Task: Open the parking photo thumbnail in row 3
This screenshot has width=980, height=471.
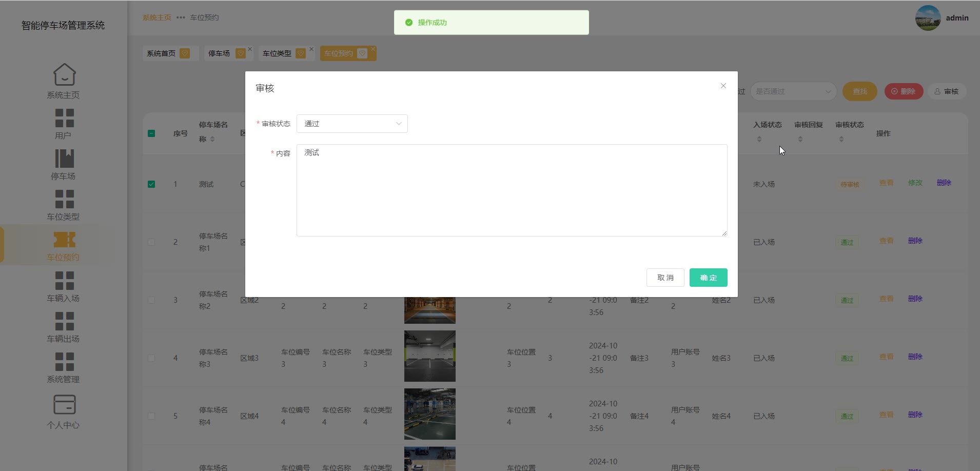Action: click(x=430, y=310)
